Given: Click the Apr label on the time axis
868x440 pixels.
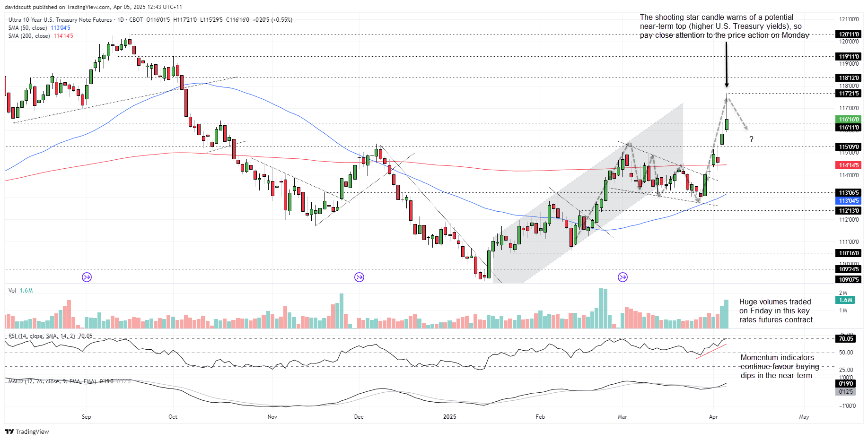Looking at the screenshot, I should (713, 417).
